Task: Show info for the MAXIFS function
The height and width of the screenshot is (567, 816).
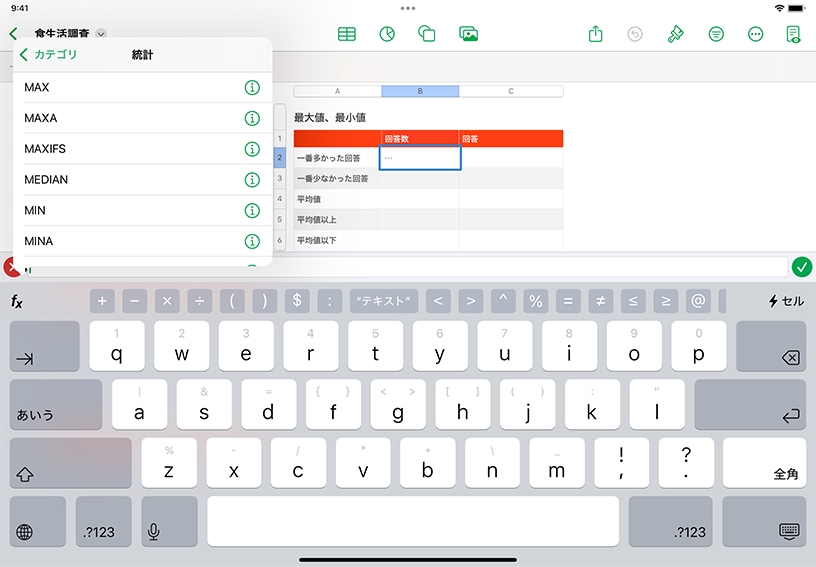Action: [x=252, y=149]
